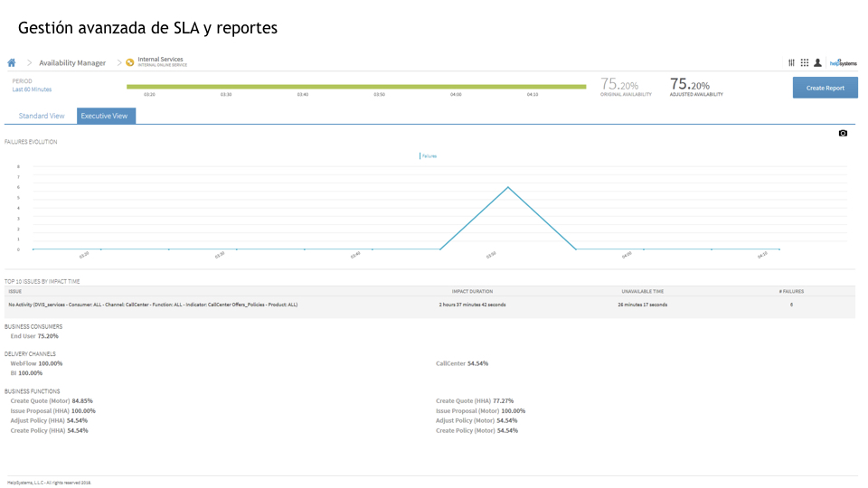Click the End User 75.20% entry

tap(34, 336)
